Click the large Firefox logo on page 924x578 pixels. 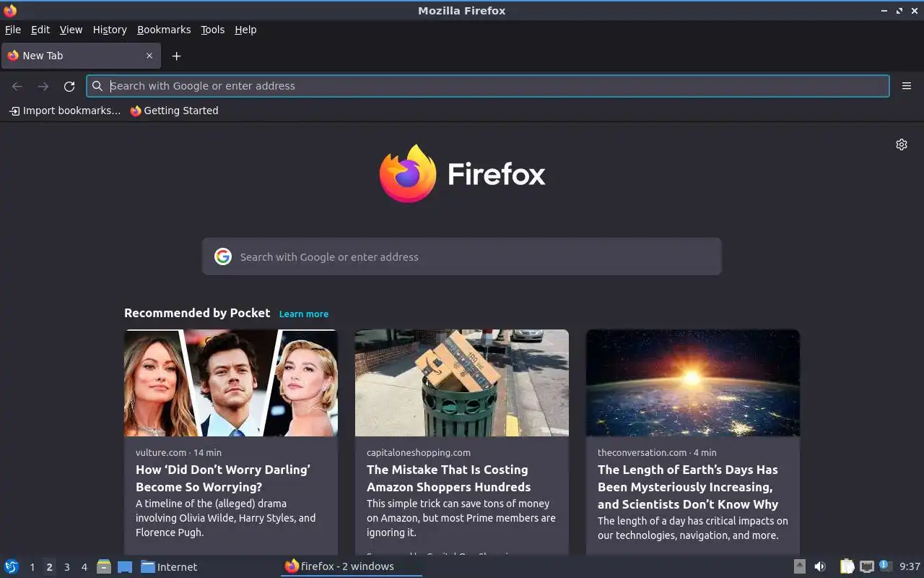pos(462,173)
